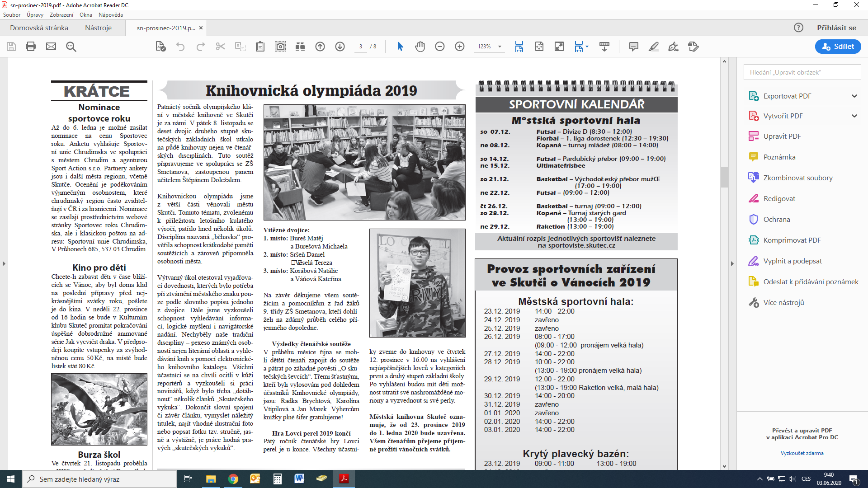
Task: Go to the previous page with the up arrow
Action: click(320, 47)
